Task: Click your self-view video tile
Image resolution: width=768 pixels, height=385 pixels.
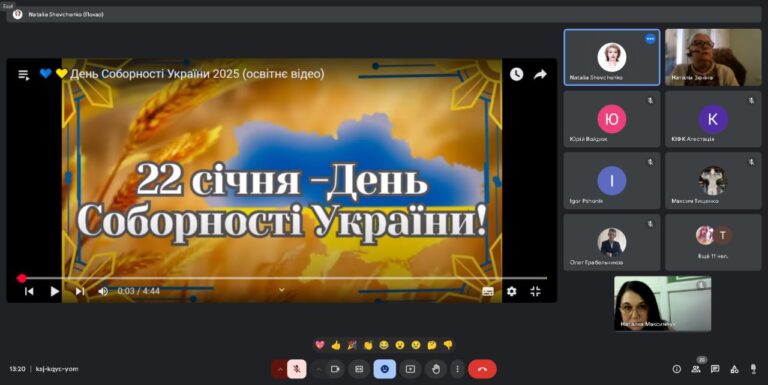Action: pos(663,304)
